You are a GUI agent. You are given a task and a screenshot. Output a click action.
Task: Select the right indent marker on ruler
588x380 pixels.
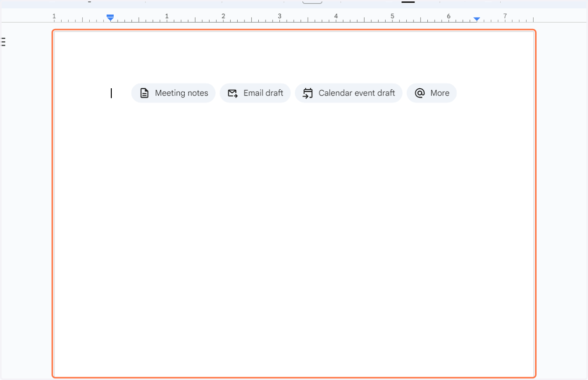pyautogui.click(x=477, y=20)
